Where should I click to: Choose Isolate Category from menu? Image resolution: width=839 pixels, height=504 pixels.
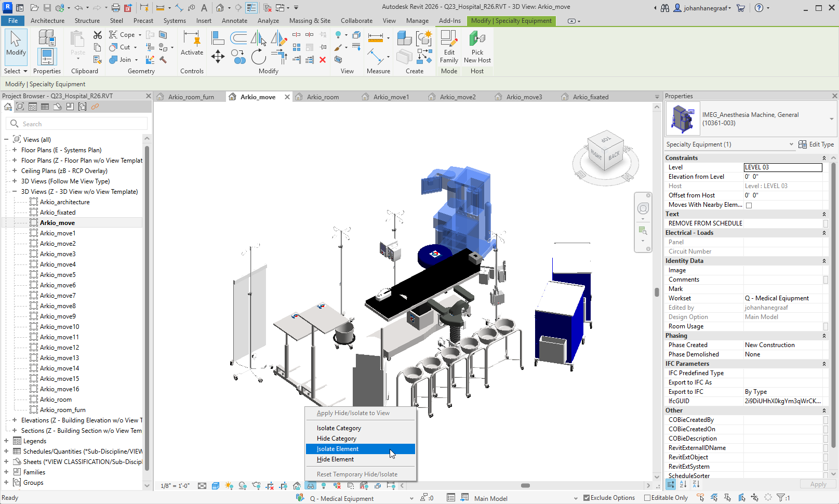pyautogui.click(x=361, y=428)
